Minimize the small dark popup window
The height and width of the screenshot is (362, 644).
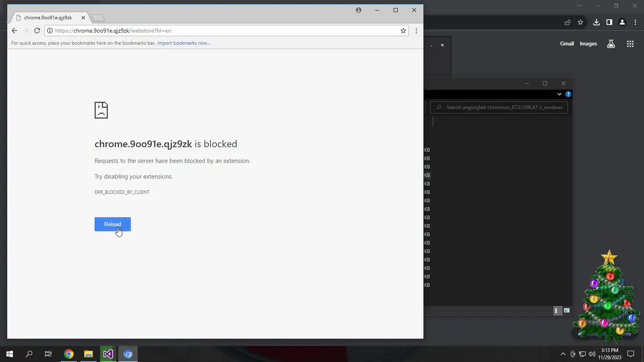431,46
